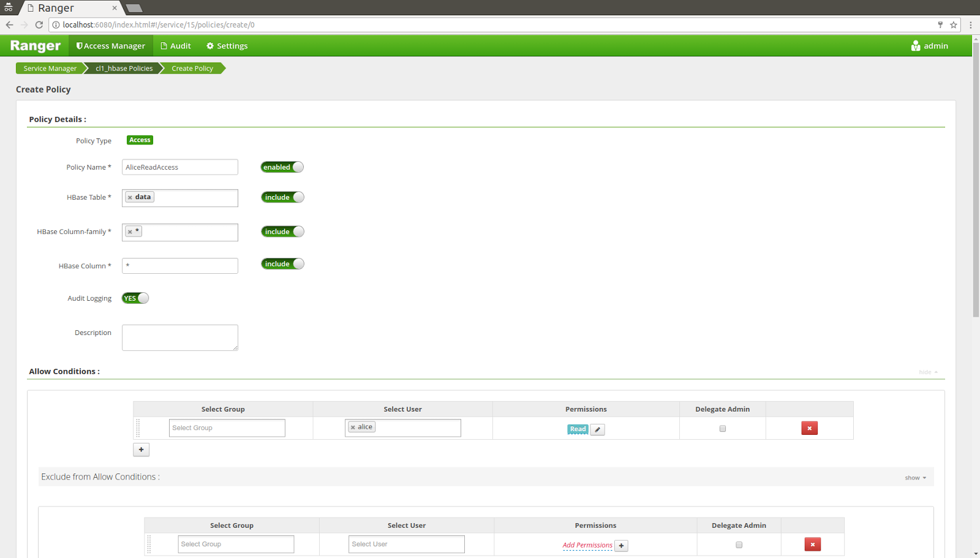This screenshot has height=558, width=980.
Task: Add a new allow condition with plus button
Action: 141,449
